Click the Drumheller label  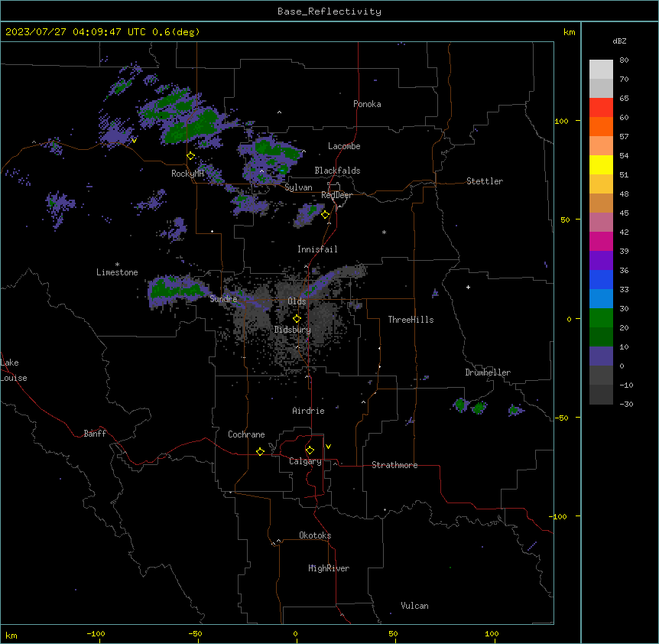488,372
